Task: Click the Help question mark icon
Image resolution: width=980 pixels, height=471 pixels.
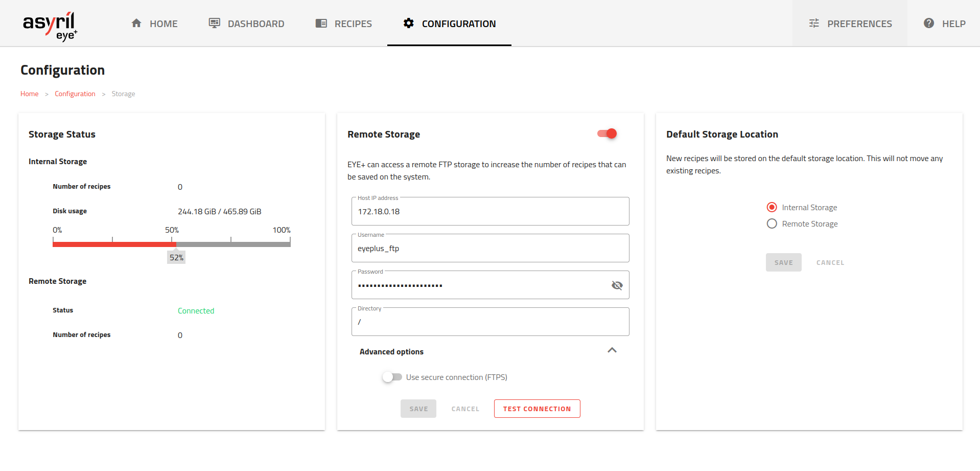Action: pyautogui.click(x=929, y=24)
